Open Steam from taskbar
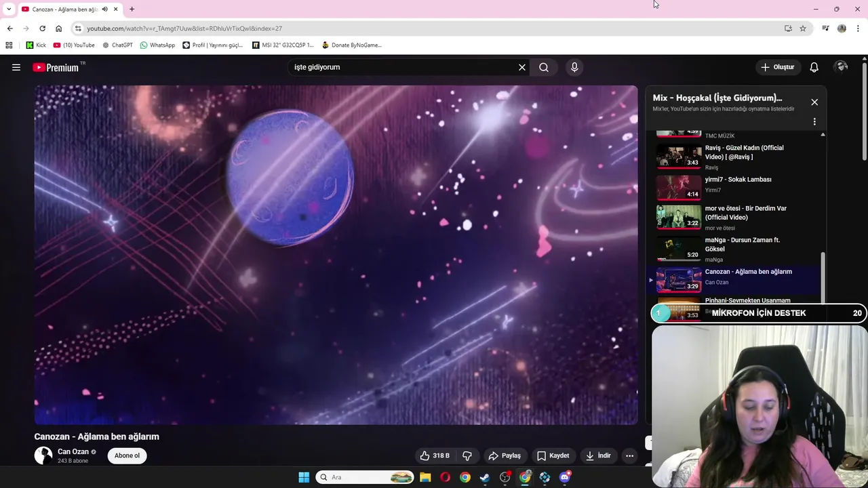This screenshot has width=868, height=488. point(485,477)
